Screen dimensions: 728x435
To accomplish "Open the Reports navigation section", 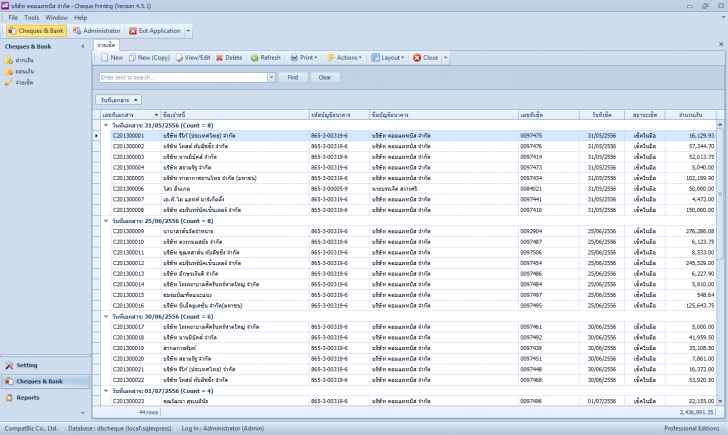I will tap(28, 397).
